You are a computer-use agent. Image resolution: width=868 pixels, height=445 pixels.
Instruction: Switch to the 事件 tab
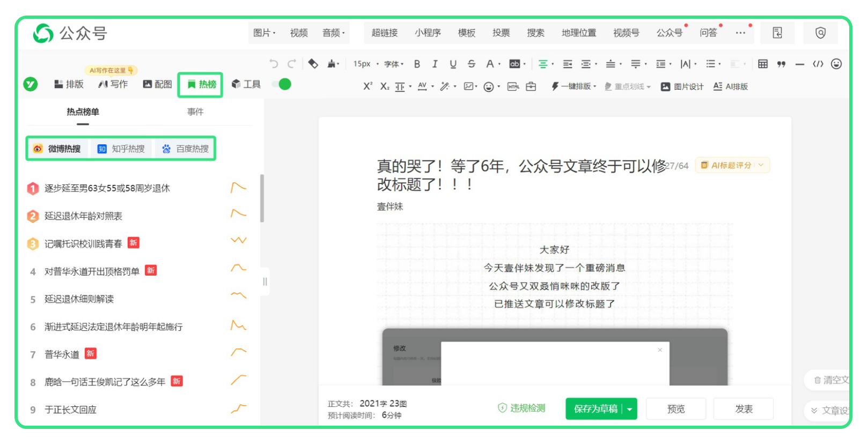[x=195, y=112]
